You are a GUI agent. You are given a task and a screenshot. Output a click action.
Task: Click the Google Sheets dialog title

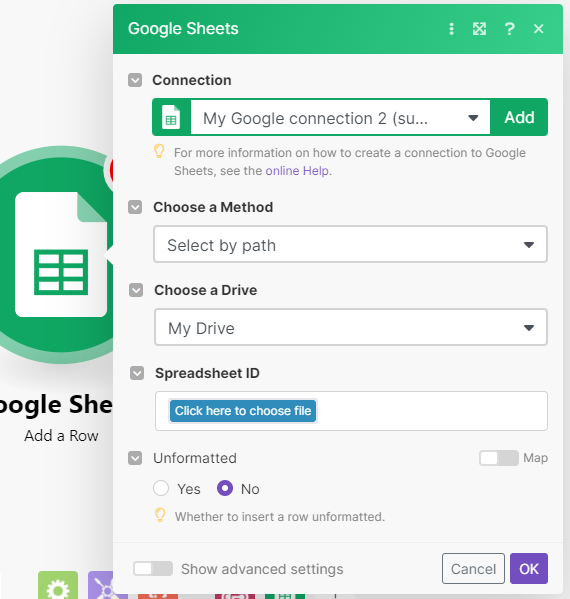(x=183, y=29)
